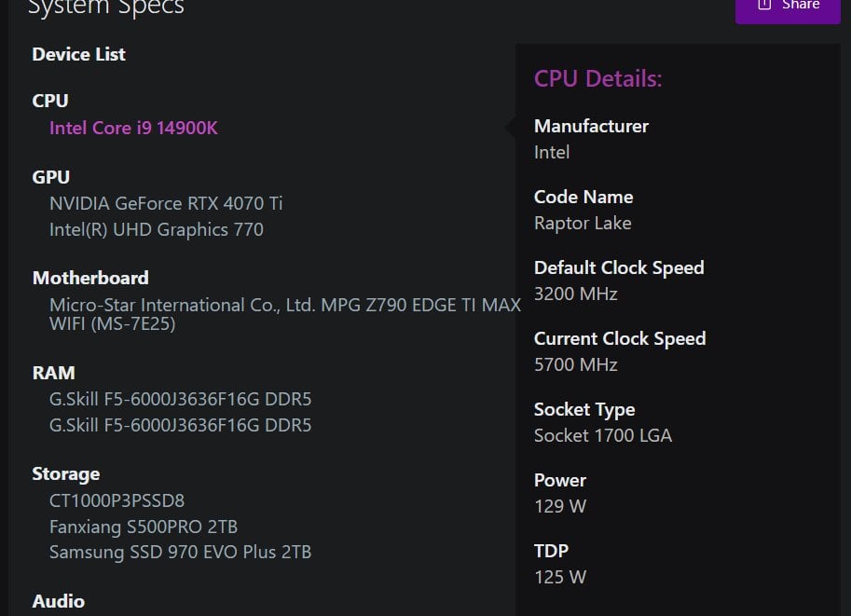Select second G.Skill F5-6000J3636F16G DDR5 module
Screen dimensions: 851x616
(x=180, y=425)
